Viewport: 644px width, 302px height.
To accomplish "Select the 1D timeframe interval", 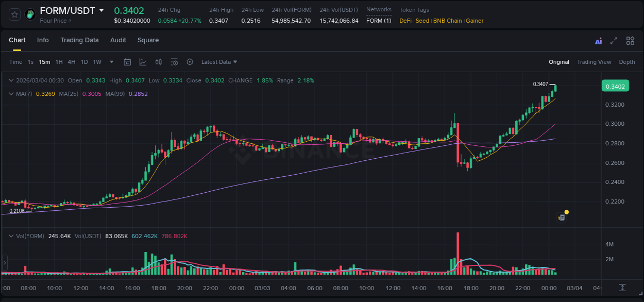I will pyautogui.click(x=84, y=61).
